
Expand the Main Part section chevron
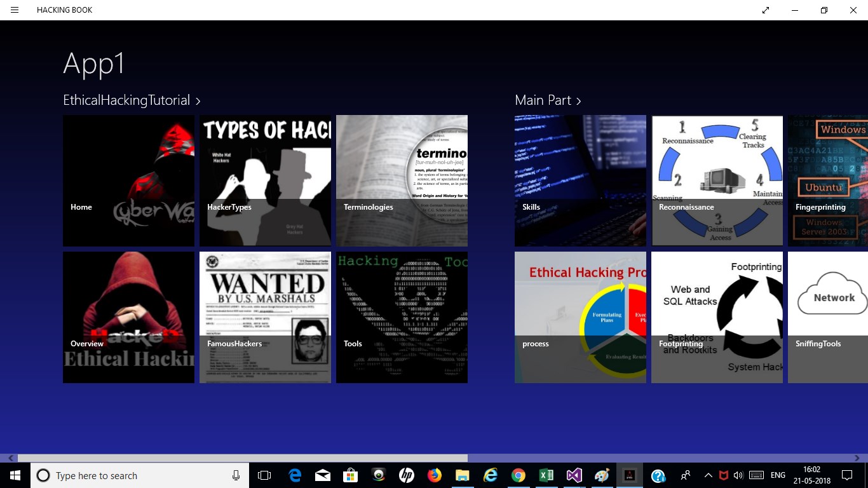(x=578, y=100)
